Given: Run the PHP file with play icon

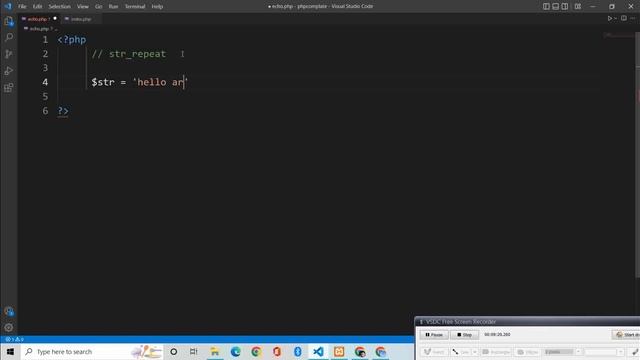Looking at the screenshot, I should (609, 18).
